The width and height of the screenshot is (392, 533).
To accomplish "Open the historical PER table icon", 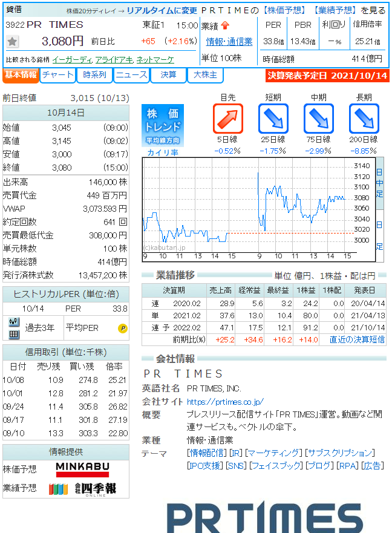I will 13,335.
